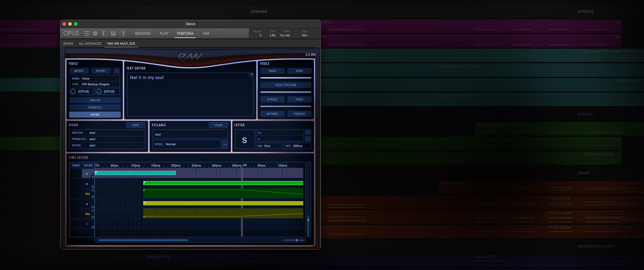644x270 pixels.
Task: Click the first MIDI port [OPUS] icon
Action: click(73, 91)
